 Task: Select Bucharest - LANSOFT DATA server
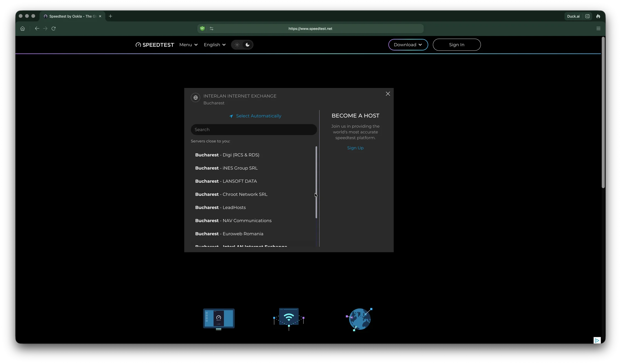pyautogui.click(x=253, y=181)
